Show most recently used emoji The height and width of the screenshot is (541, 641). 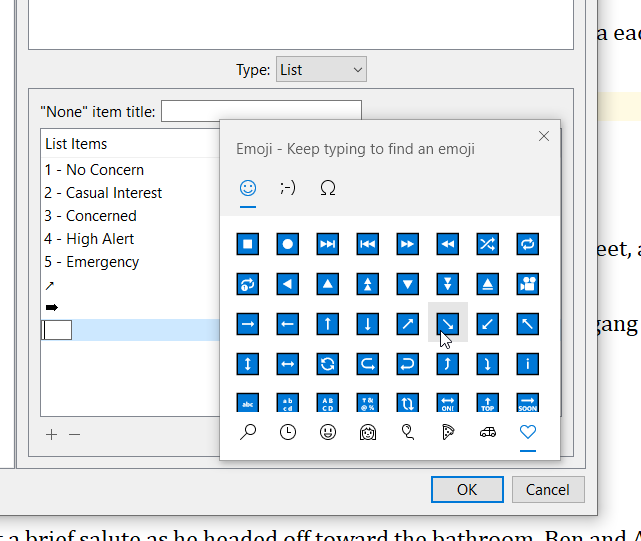[x=288, y=432]
